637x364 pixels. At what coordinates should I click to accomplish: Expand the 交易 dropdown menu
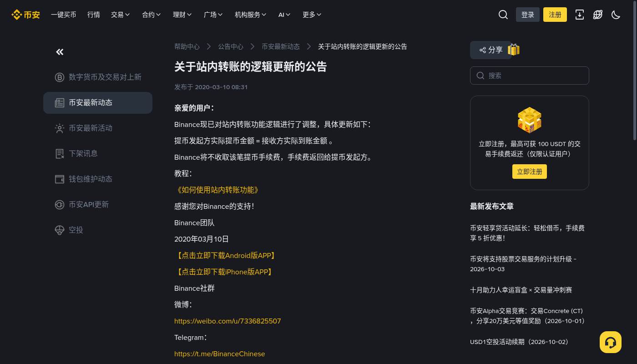[121, 15]
